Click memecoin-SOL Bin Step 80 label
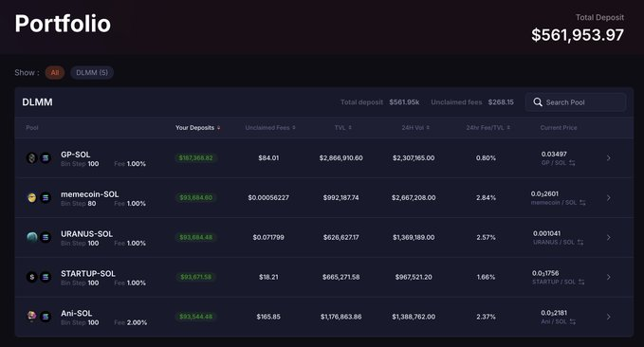The width and height of the screenshot is (644, 347). click(x=79, y=204)
